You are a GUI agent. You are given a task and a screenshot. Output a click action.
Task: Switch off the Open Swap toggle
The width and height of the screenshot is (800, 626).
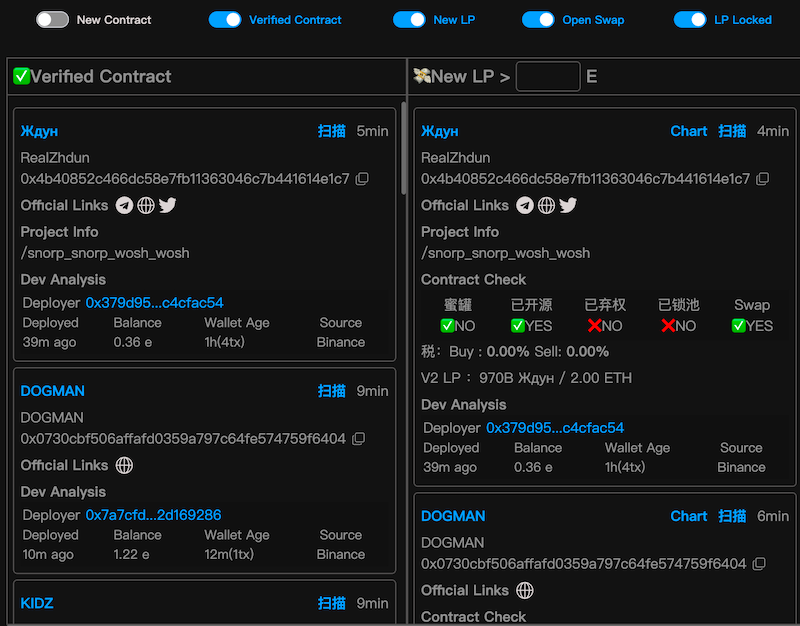(x=538, y=20)
